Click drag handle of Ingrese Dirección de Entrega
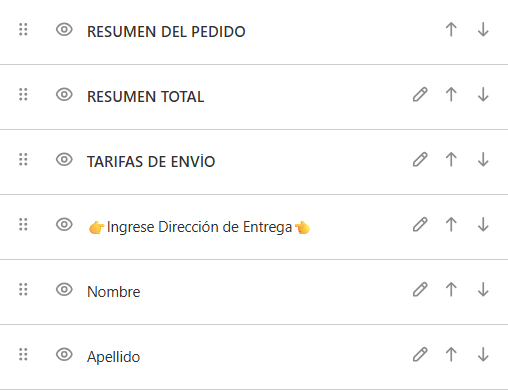Image resolution: width=508 pixels, height=390 pixels. click(23, 225)
